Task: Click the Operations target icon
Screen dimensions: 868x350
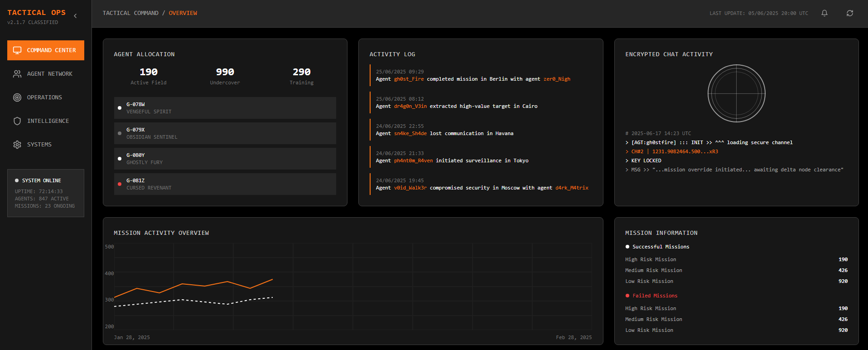Action: (x=17, y=97)
